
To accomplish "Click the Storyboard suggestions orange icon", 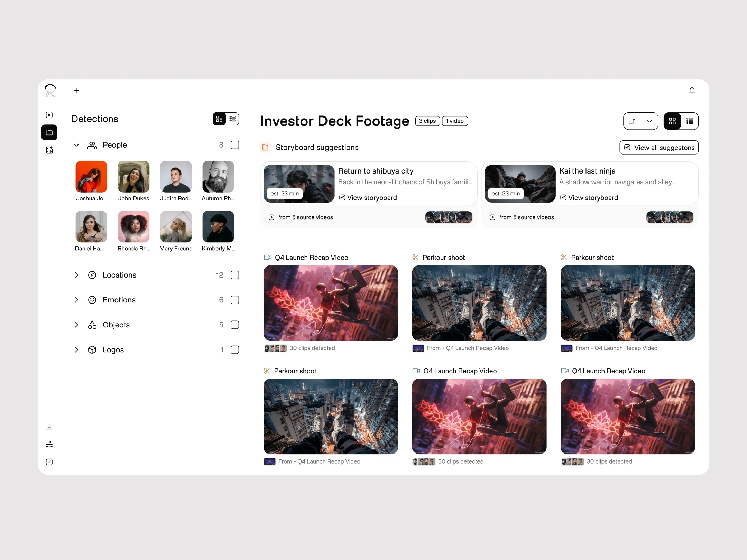I will coord(265,148).
